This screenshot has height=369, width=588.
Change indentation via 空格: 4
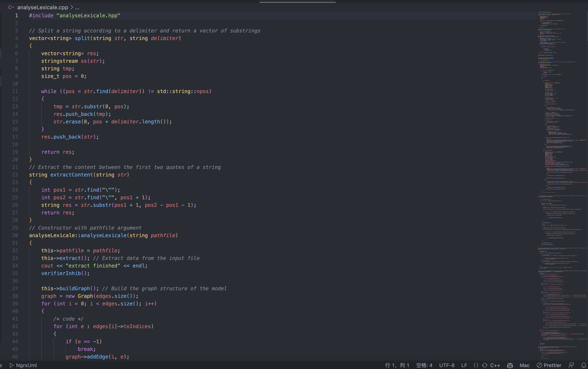tap(424, 365)
